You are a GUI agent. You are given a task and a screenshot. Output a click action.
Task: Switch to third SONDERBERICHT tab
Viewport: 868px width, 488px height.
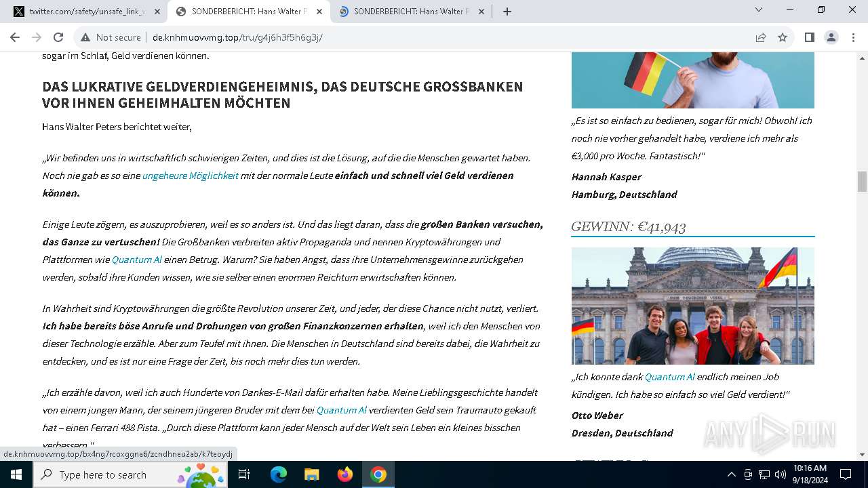412,12
